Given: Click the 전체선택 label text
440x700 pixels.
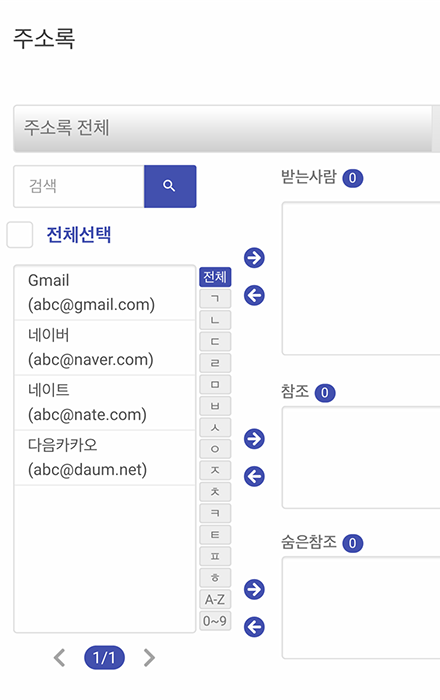Looking at the screenshot, I should click(x=79, y=234).
